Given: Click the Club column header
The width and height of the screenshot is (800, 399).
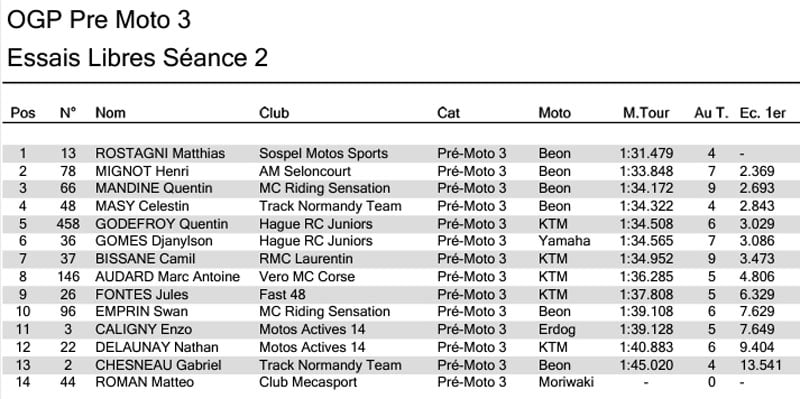Looking at the screenshot, I should click(274, 113).
